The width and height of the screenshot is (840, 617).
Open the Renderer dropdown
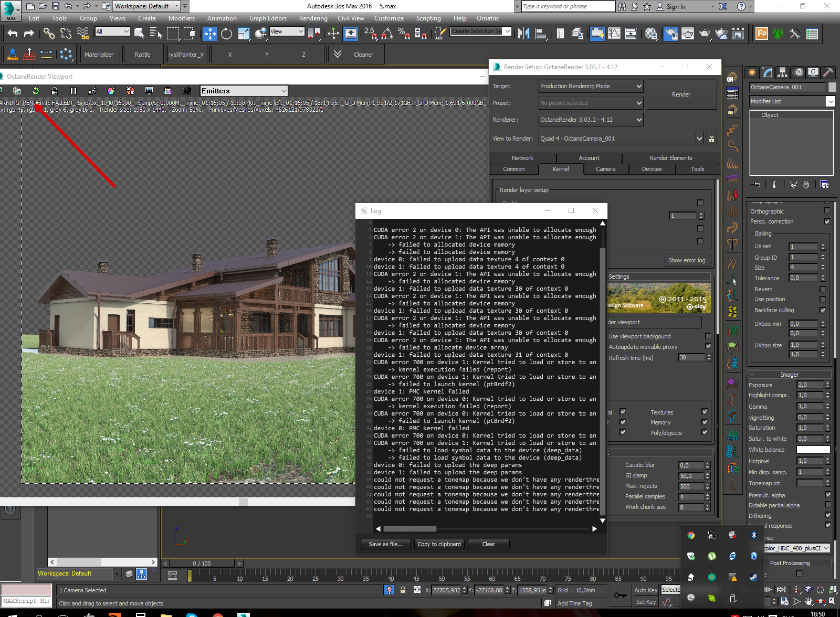pyautogui.click(x=591, y=120)
